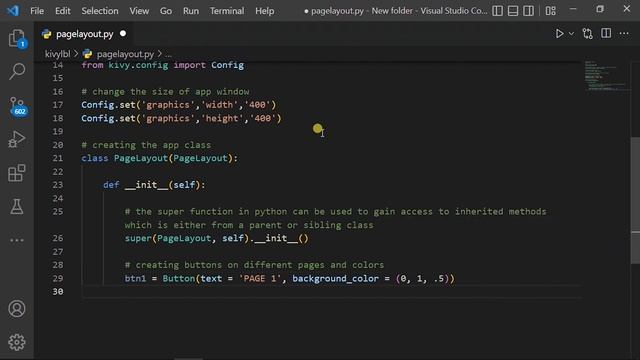Open the View menu
The width and height of the screenshot is (640, 360).
coord(139,11)
